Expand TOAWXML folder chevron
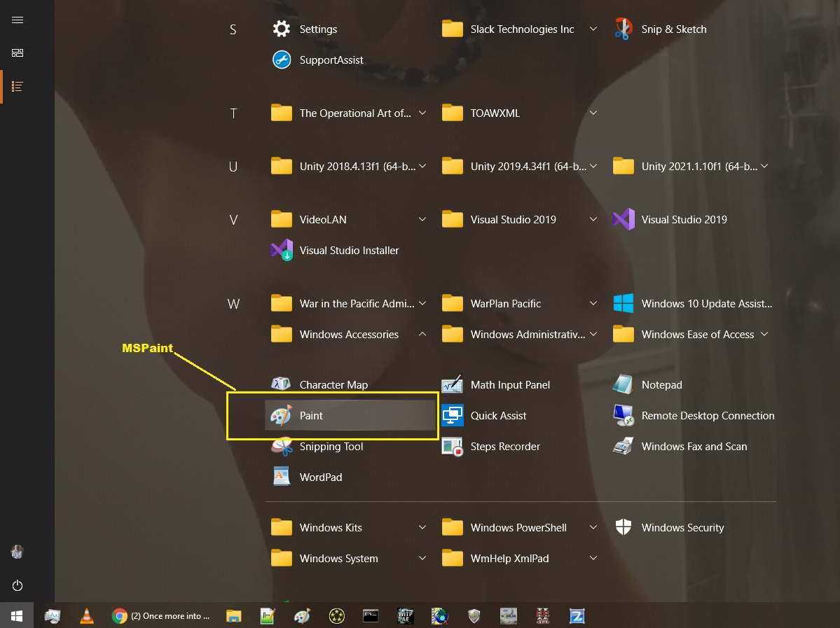 pyautogui.click(x=593, y=113)
